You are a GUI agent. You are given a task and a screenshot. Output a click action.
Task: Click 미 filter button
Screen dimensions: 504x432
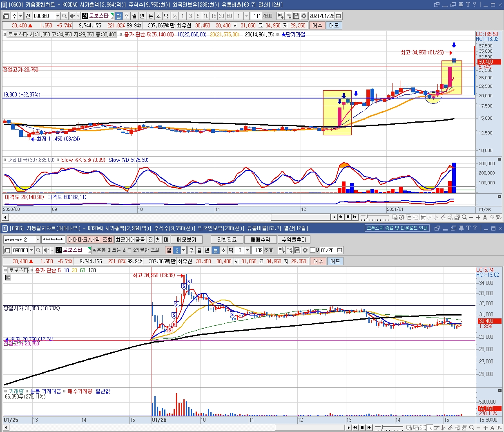(166, 240)
